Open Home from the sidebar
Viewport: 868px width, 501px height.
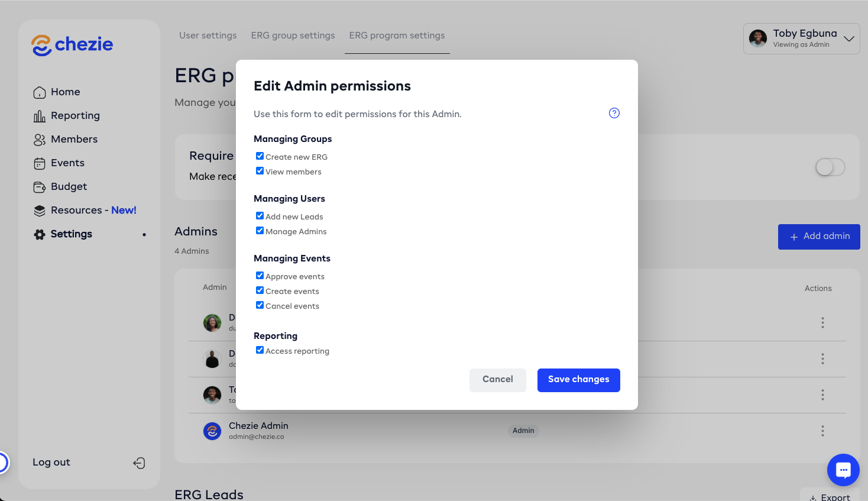click(65, 92)
